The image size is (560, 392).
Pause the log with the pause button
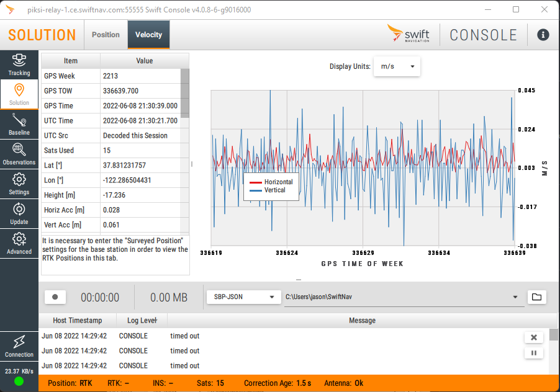(x=533, y=353)
